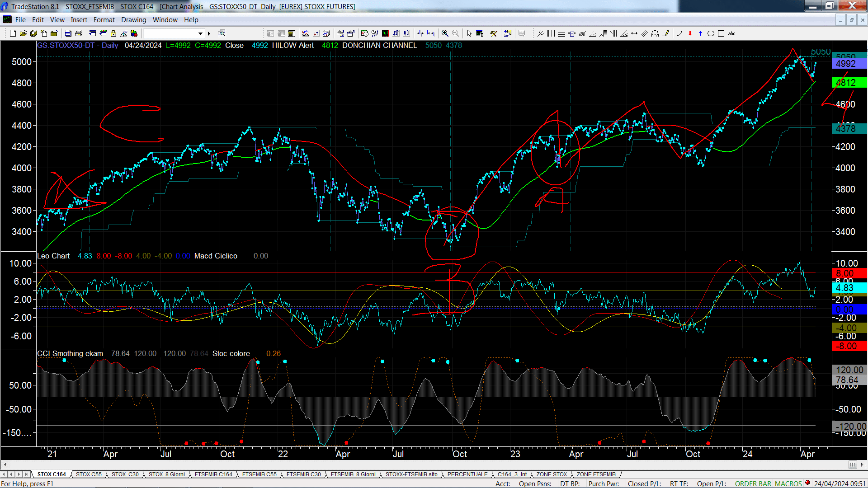This screenshot has height=488, width=868.
Task: Click first-tab navigation arrow at bottom left
Action: (x=4, y=474)
